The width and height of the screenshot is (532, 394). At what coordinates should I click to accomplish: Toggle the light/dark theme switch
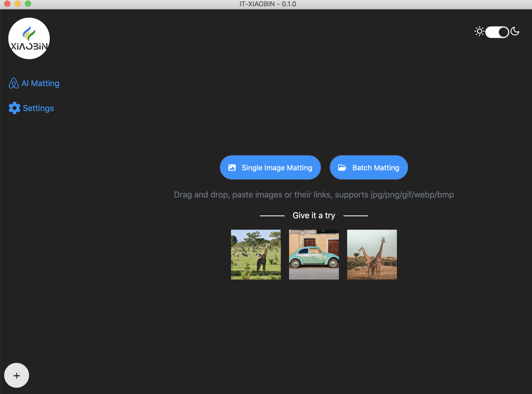pos(497,32)
